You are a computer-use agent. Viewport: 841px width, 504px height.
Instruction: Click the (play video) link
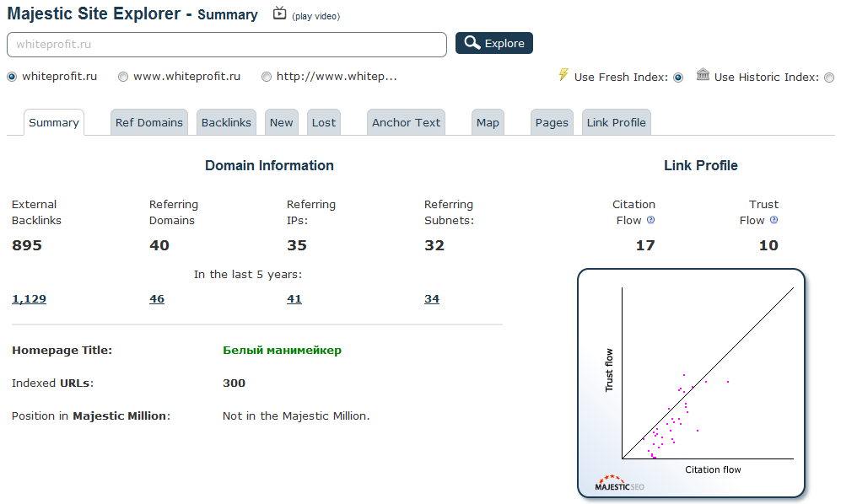[x=316, y=17]
